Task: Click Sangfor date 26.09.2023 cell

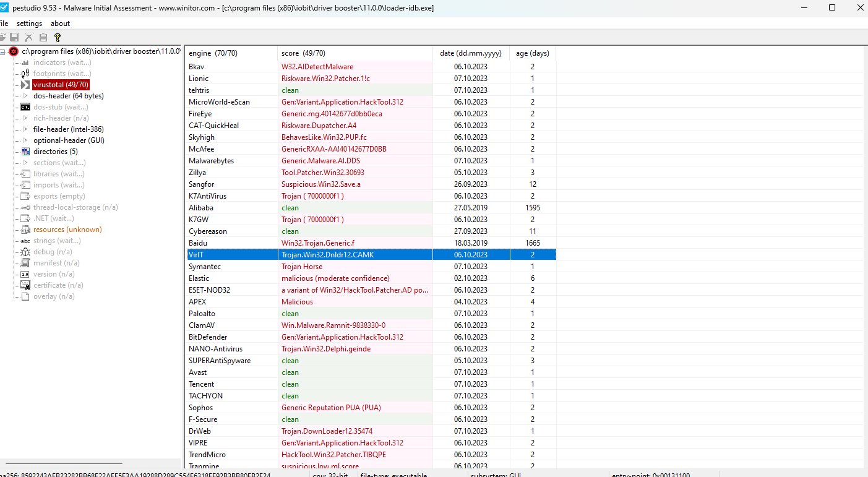Action: point(471,184)
